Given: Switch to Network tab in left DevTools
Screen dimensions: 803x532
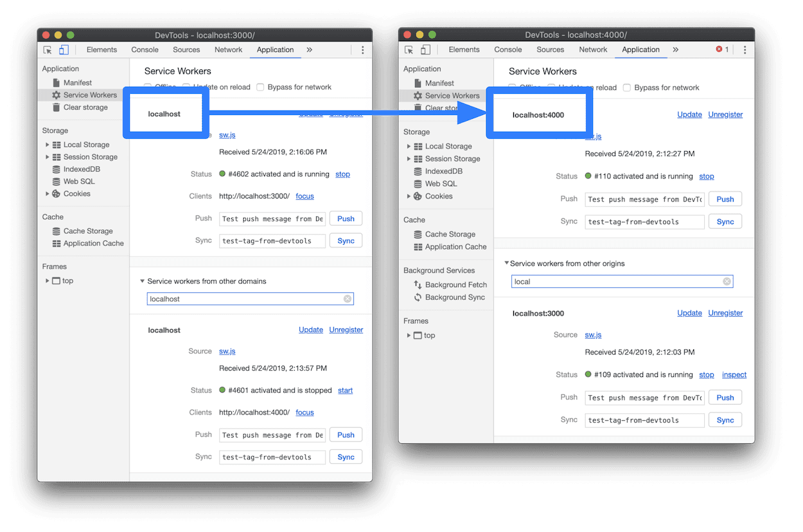Looking at the screenshot, I should click(x=228, y=50).
